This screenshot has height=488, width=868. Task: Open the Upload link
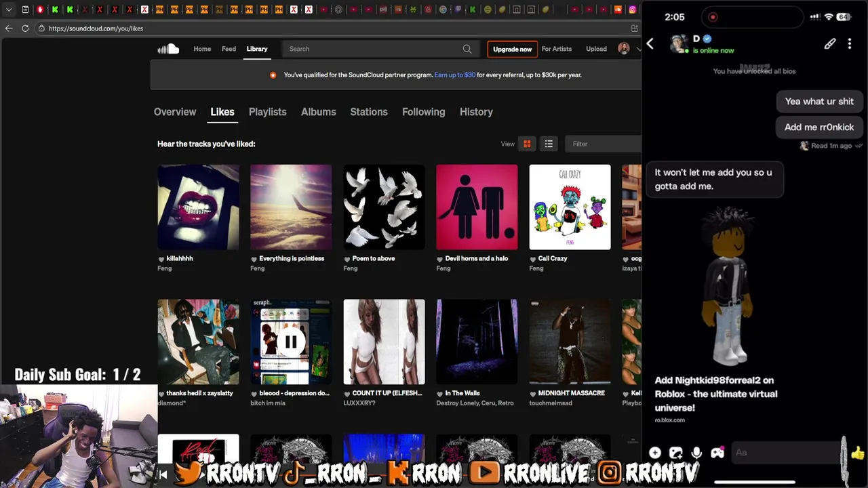click(x=597, y=49)
